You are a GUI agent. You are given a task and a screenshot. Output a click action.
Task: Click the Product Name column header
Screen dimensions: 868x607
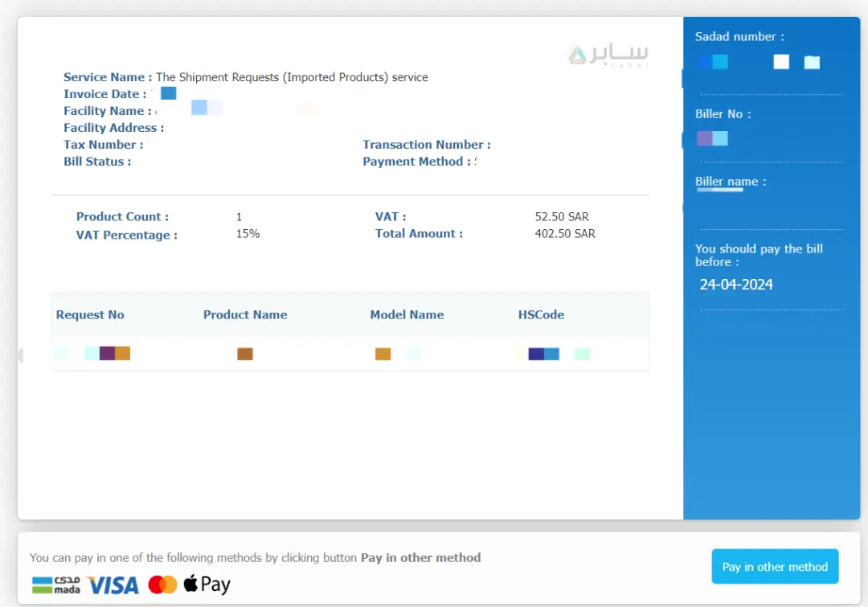[x=245, y=314]
